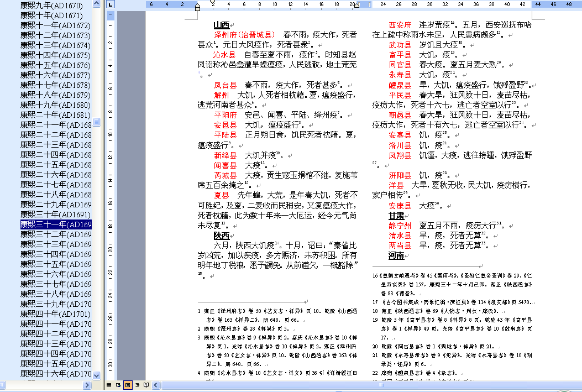Screen dimensions: 582x392
Task: Click the tab stop selector at ruler corner
Action: pos(111,4)
